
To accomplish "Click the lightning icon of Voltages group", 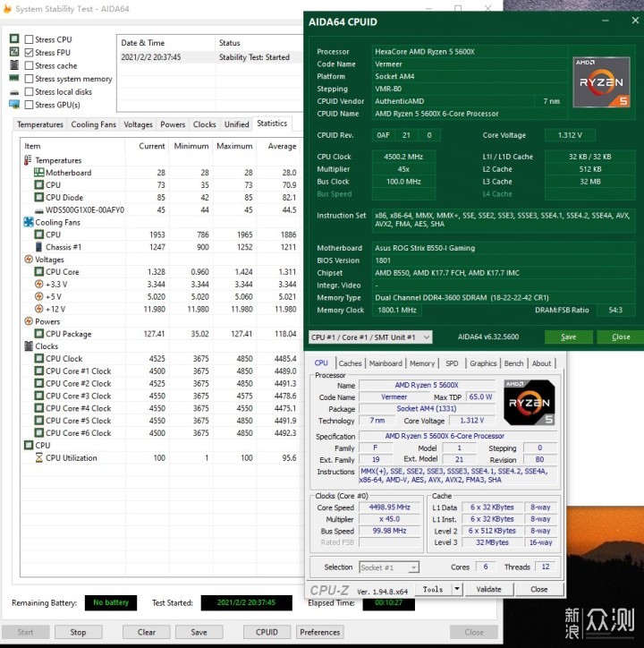I will pyautogui.click(x=29, y=260).
